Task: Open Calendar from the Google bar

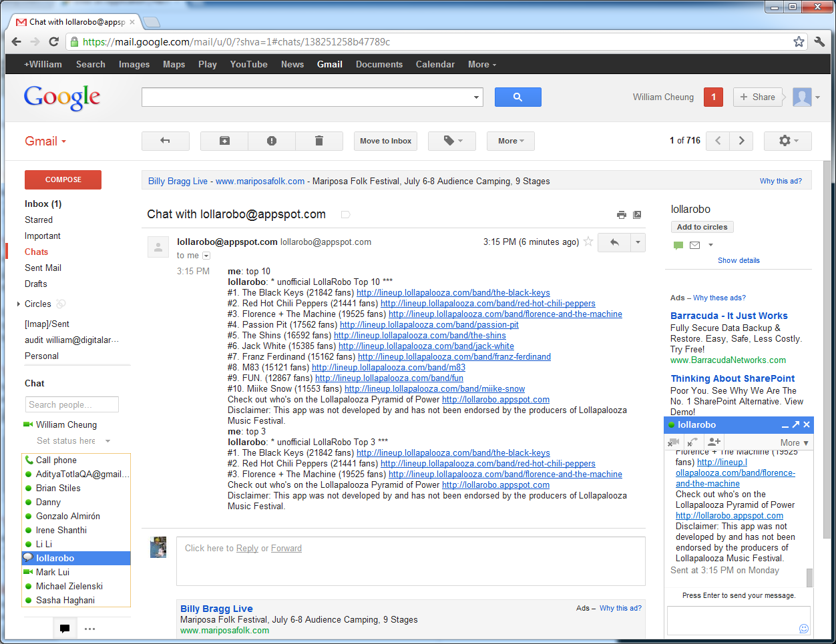Action: (435, 64)
